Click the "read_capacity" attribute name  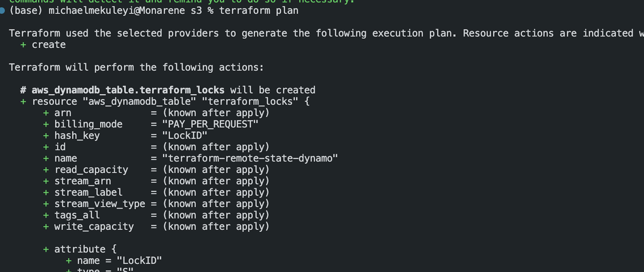[x=91, y=170]
